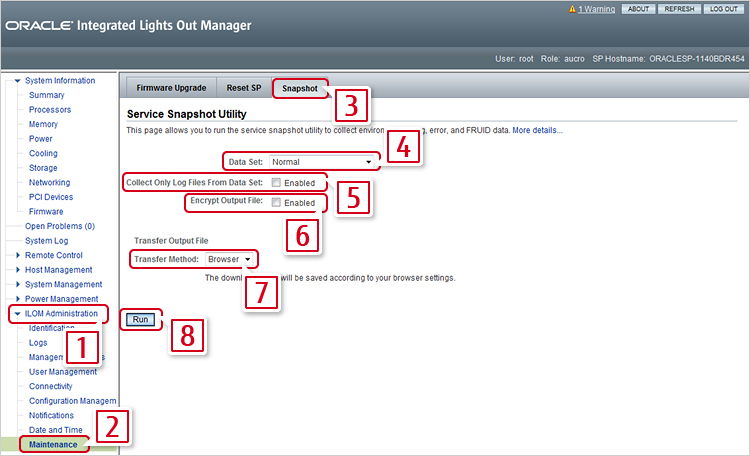Open the Summary page
This screenshot has height=456, width=750.
click(46, 95)
